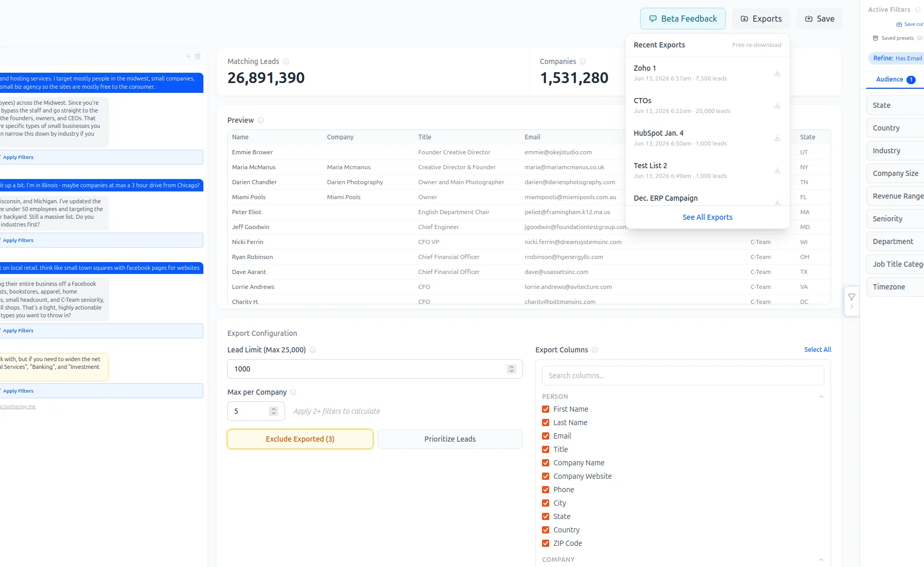Uncheck the Company Name checkbox
Viewport: 924px width, 567px height.
[546, 463]
